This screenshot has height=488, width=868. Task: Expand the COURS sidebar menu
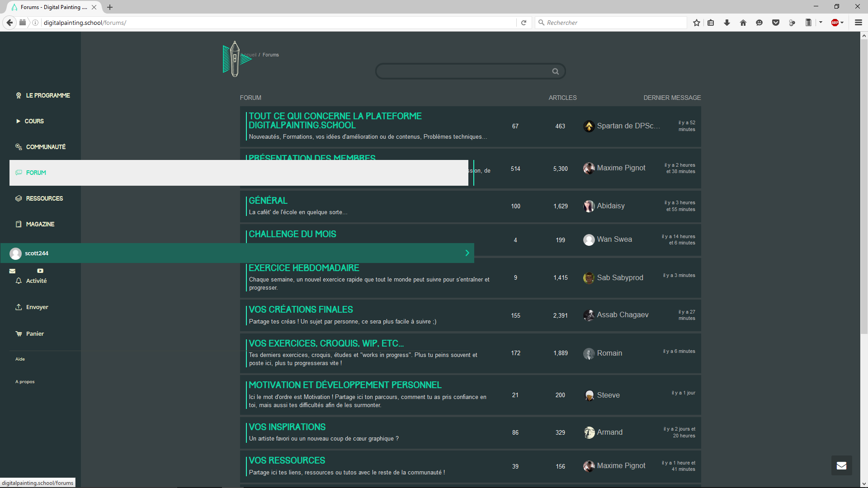34,121
